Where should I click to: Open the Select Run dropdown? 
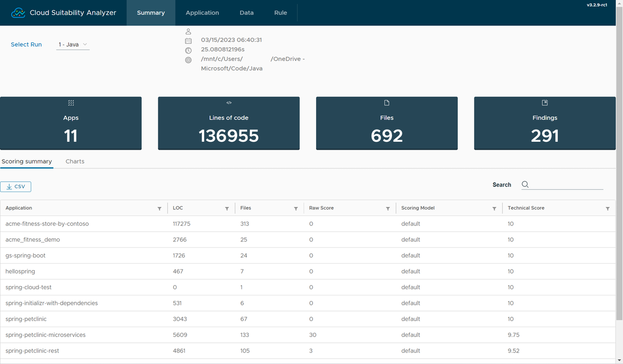pos(73,45)
